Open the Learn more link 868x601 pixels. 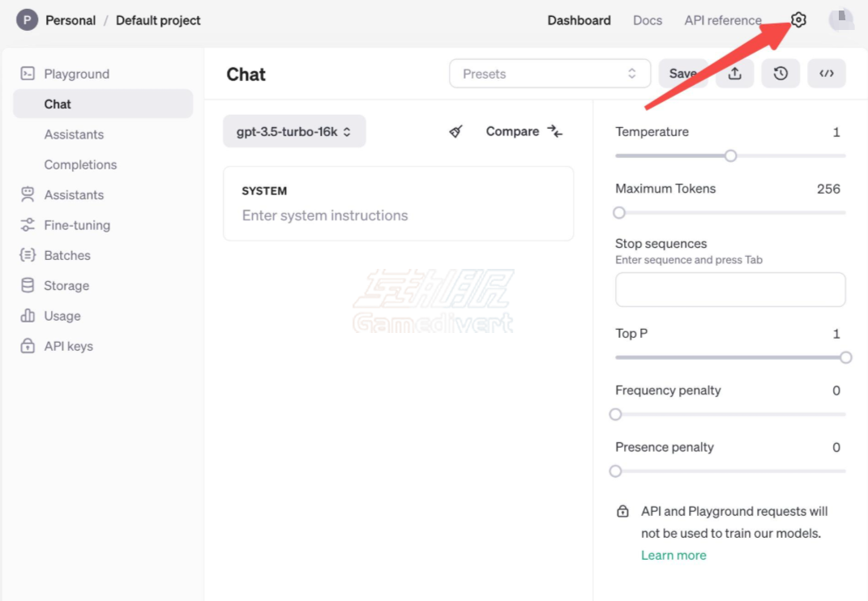click(x=673, y=555)
